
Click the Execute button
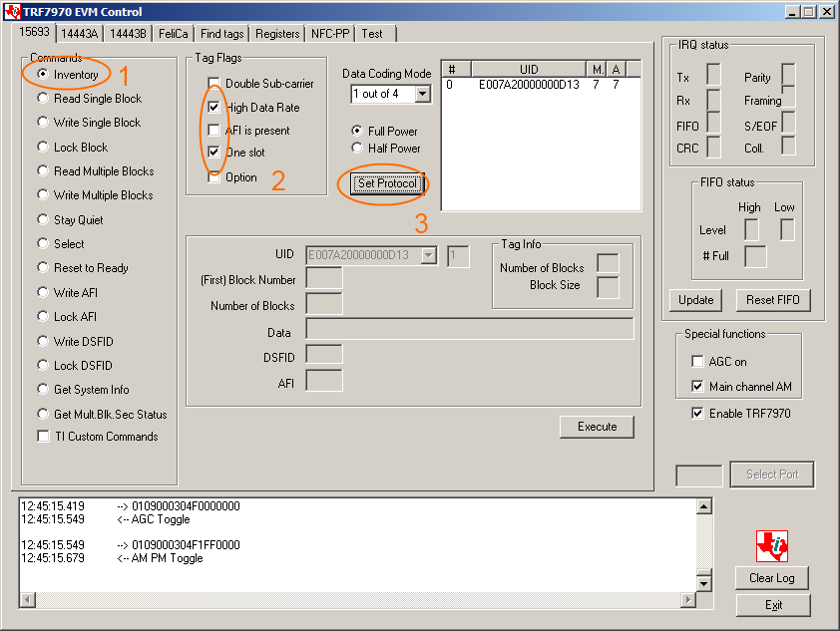pyautogui.click(x=597, y=427)
